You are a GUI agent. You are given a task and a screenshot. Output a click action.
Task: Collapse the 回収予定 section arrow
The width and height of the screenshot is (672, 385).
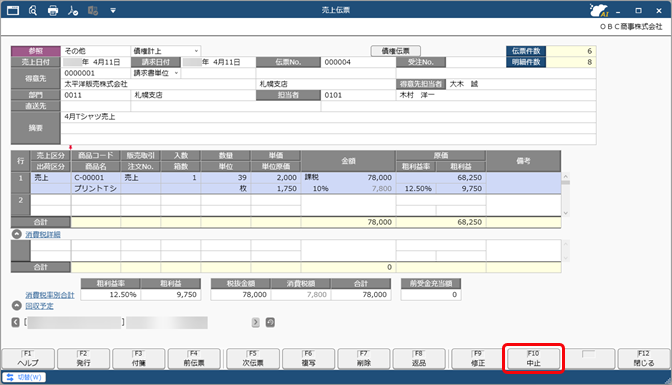click(x=17, y=306)
